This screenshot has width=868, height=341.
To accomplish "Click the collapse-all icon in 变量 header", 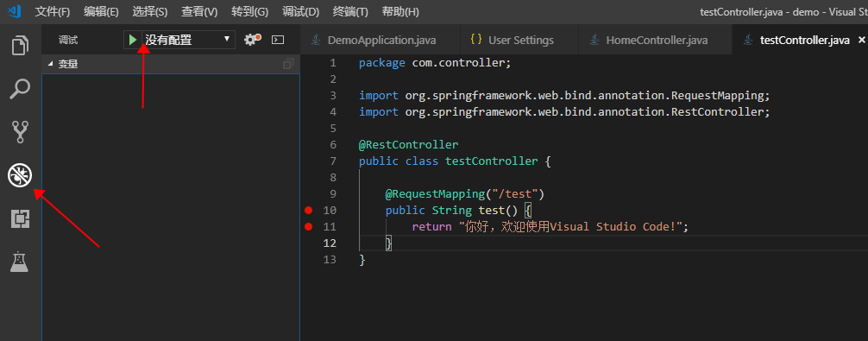I will [x=288, y=64].
